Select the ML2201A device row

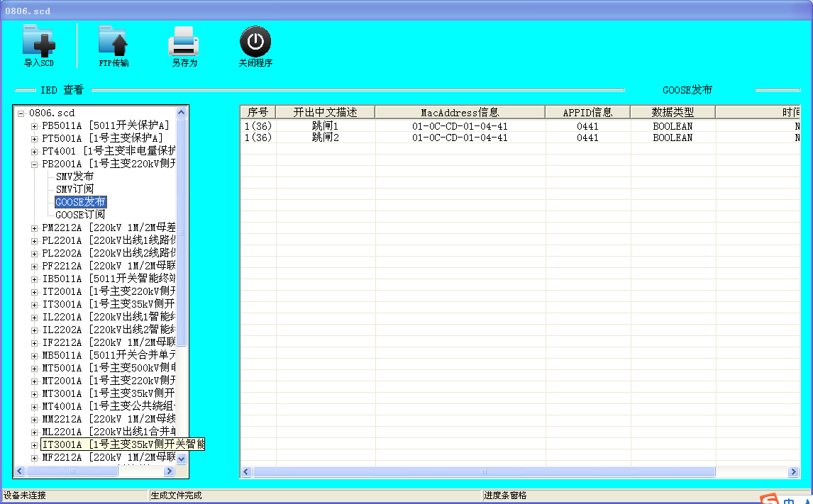click(x=109, y=432)
